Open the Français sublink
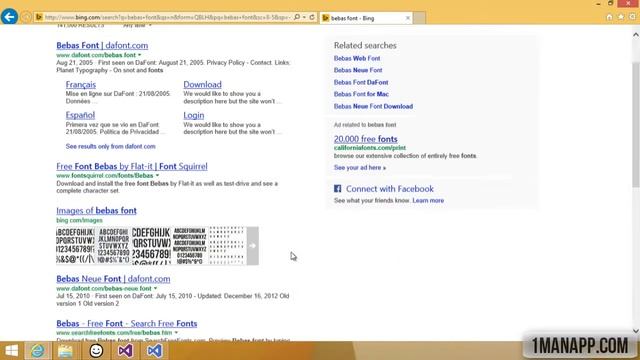This screenshot has width=640, height=360. (81, 84)
